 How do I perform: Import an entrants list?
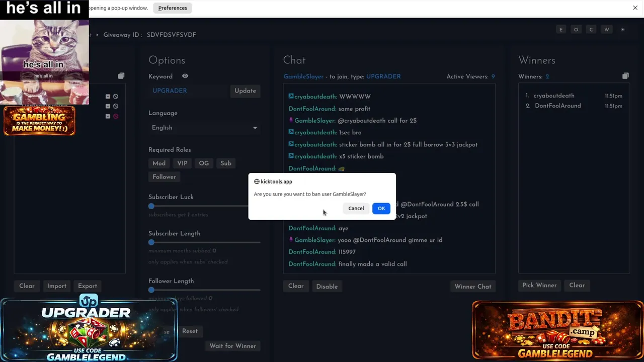pos(56,286)
